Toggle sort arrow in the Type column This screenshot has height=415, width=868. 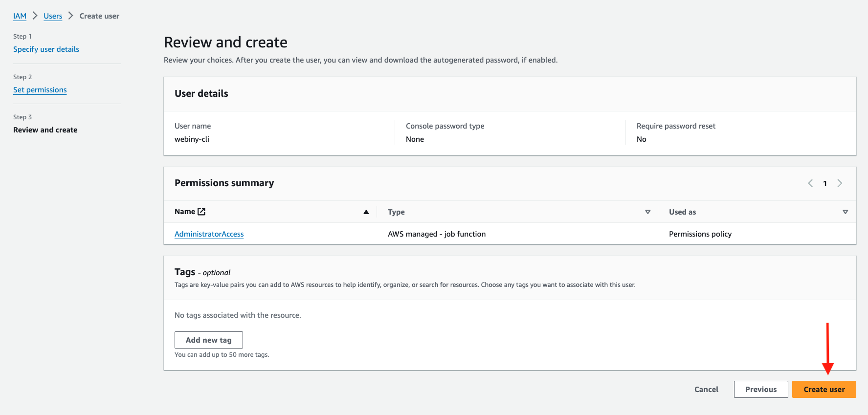tap(647, 212)
